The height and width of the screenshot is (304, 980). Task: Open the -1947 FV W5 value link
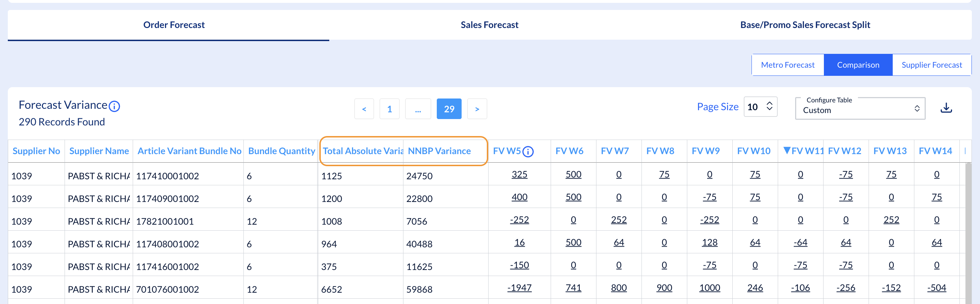pyautogui.click(x=519, y=288)
